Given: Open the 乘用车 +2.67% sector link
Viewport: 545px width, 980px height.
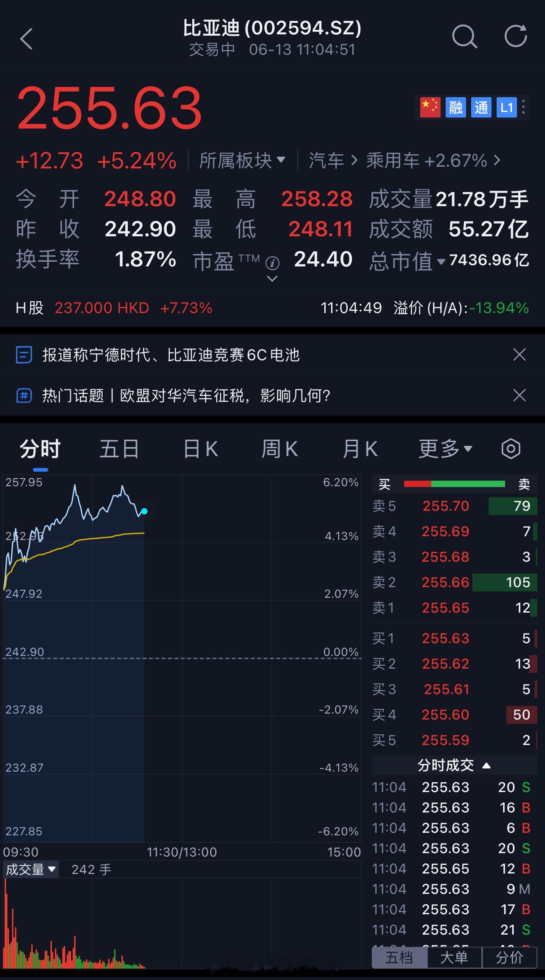Looking at the screenshot, I should point(433,160).
